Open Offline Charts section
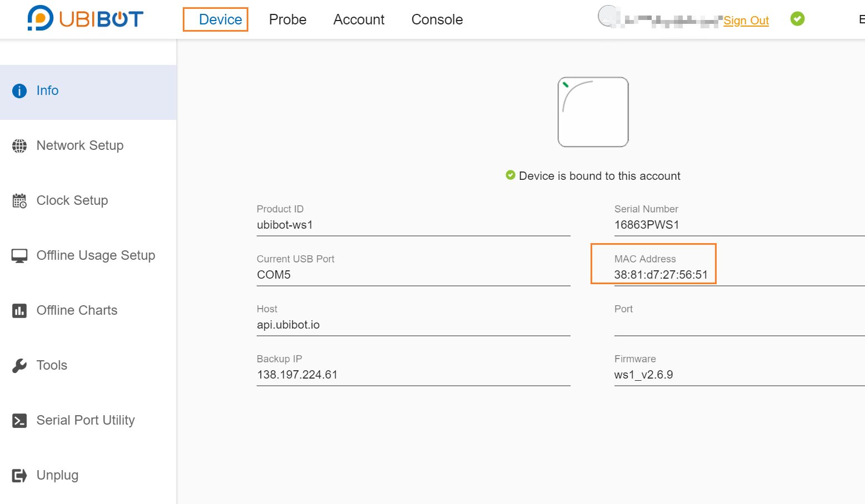865x504 pixels. tap(88, 310)
